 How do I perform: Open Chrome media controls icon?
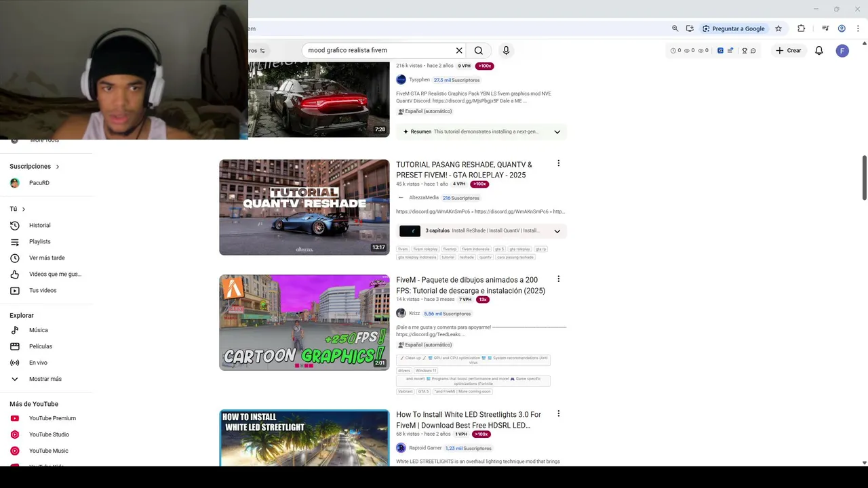point(825,28)
